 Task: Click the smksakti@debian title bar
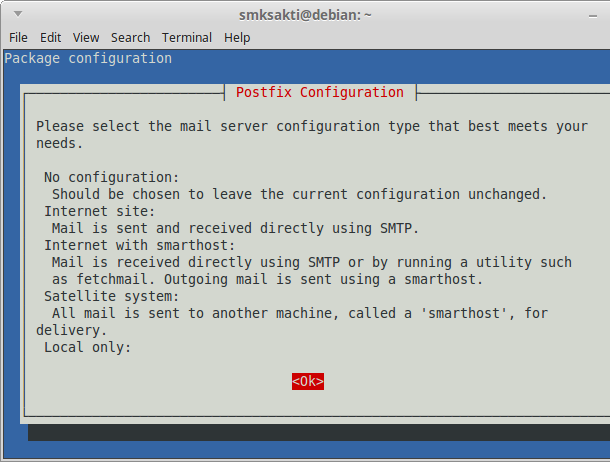pos(305,15)
